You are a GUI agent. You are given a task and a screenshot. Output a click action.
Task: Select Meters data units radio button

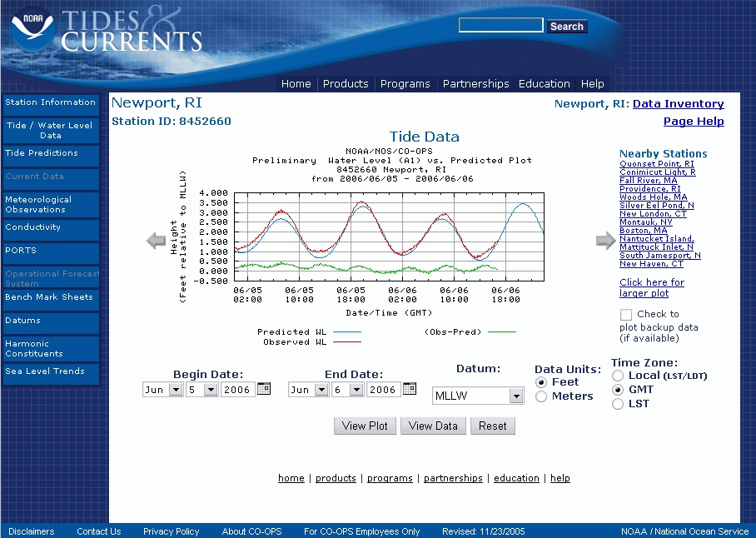[541, 397]
